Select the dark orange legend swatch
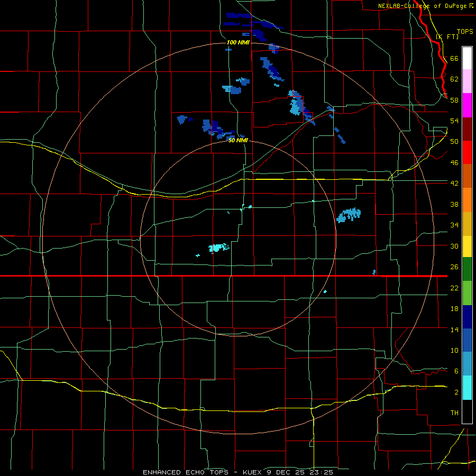The image size is (476, 476). [467, 176]
